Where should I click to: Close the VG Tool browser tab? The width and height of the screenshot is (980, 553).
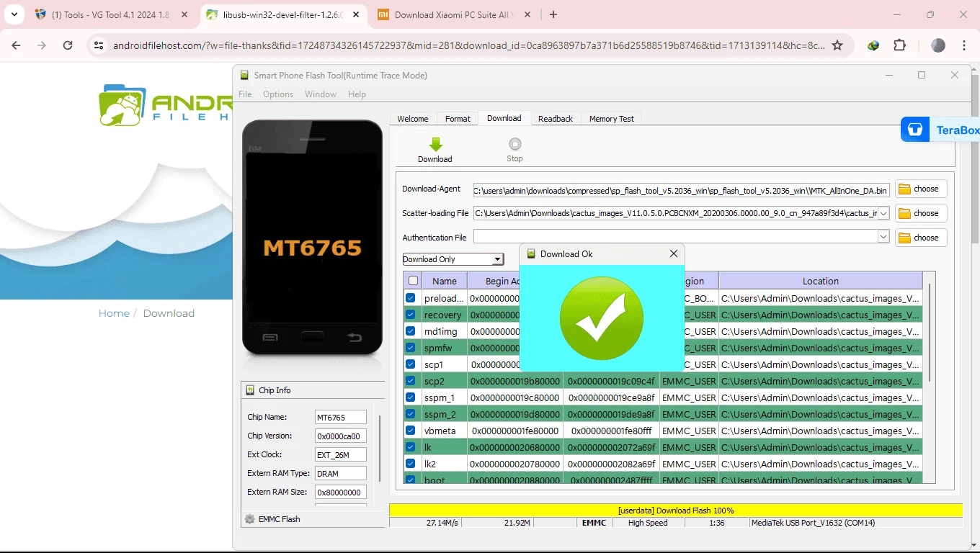click(184, 14)
